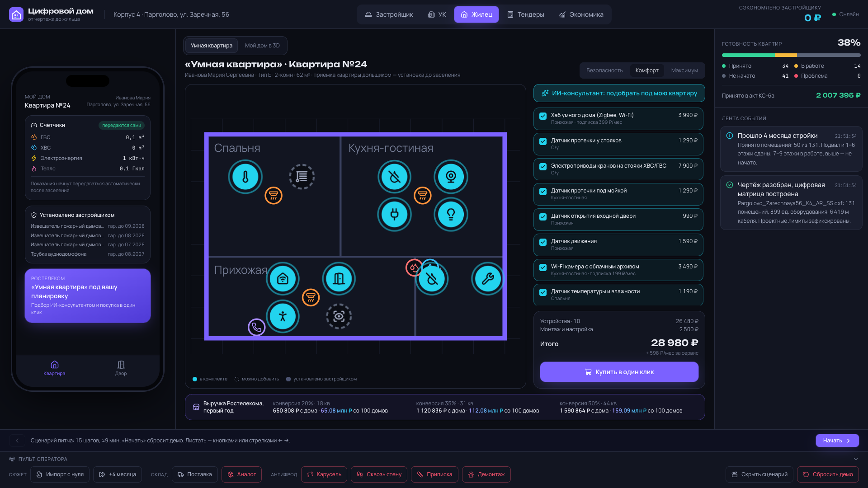This screenshot has width=868, height=488.
Task: Switch to the Застройщик tab
Action: pos(389,14)
